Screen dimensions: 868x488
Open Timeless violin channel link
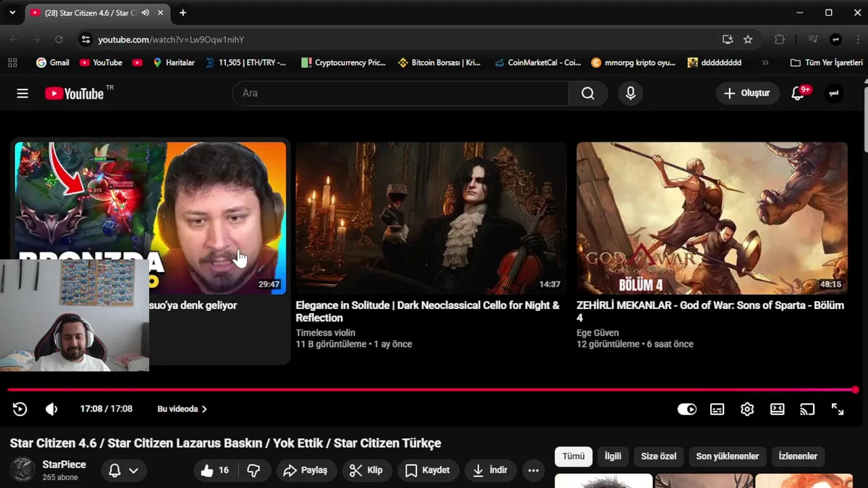[325, 333]
